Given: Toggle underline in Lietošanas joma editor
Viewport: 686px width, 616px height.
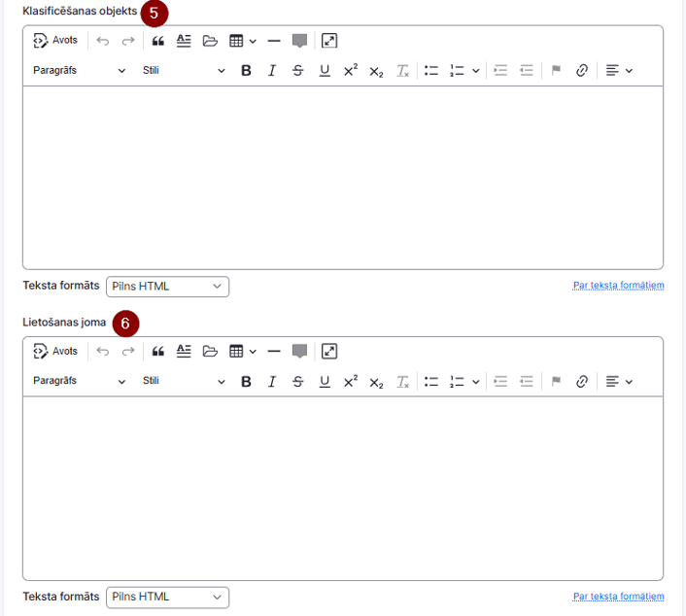Looking at the screenshot, I should click(325, 382).
